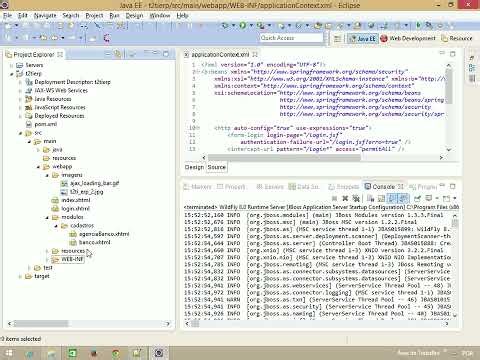The width and height of the screenshot is (480, 360).
Task: Open the Window menu
Action: click(160, 15)
